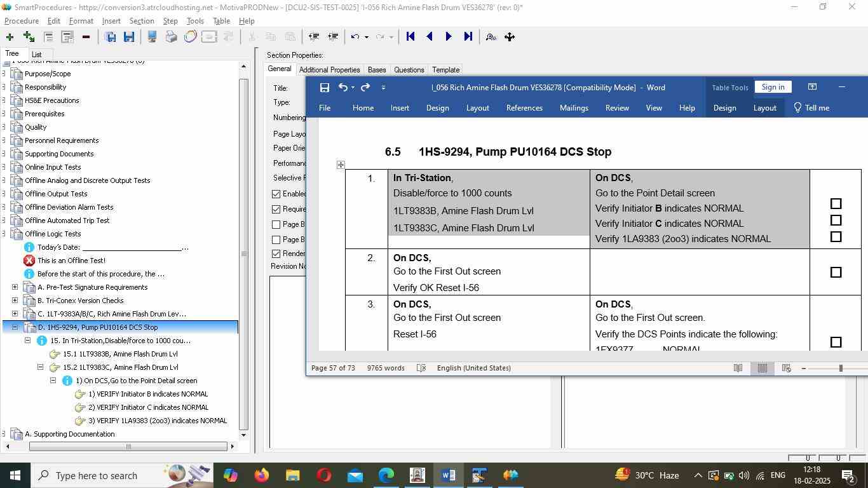Open the SmartProcedures Undo history dropdown arrow
The image size is (868, 488).
click(x=366, y=37)
